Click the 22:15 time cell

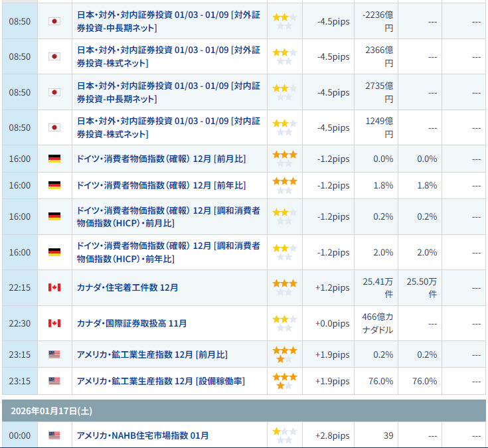pyautogui.click(x=19, y=287)
